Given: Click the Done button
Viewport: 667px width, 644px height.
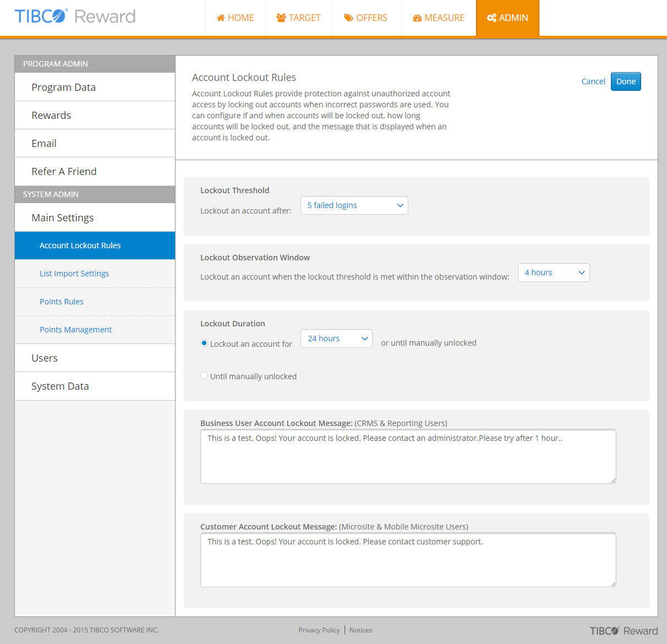Looking at the screenshot, I should [626, 81].
